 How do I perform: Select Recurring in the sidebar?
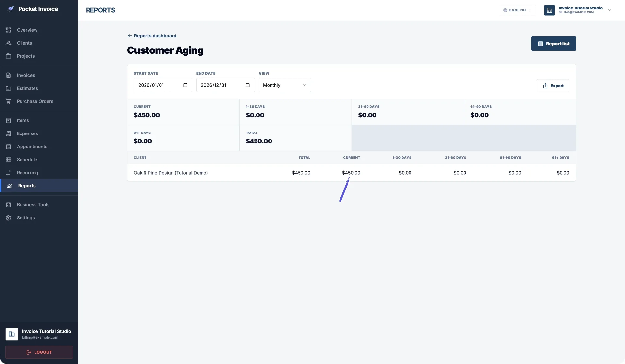39,173
